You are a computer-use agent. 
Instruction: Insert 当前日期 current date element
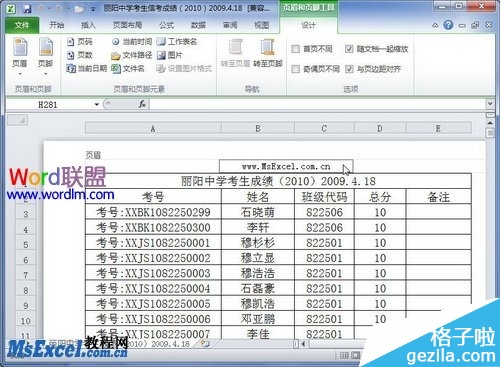pyautogui.click(x=87, y=68)
